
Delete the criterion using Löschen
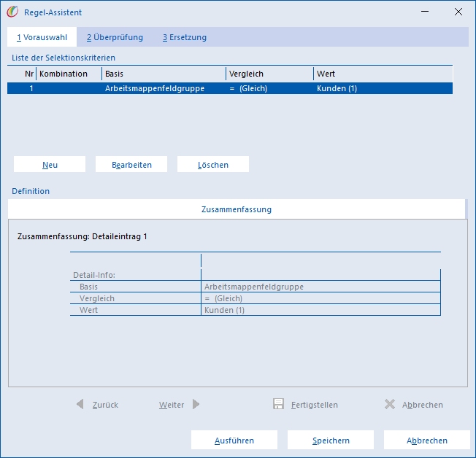coord(213,164)
